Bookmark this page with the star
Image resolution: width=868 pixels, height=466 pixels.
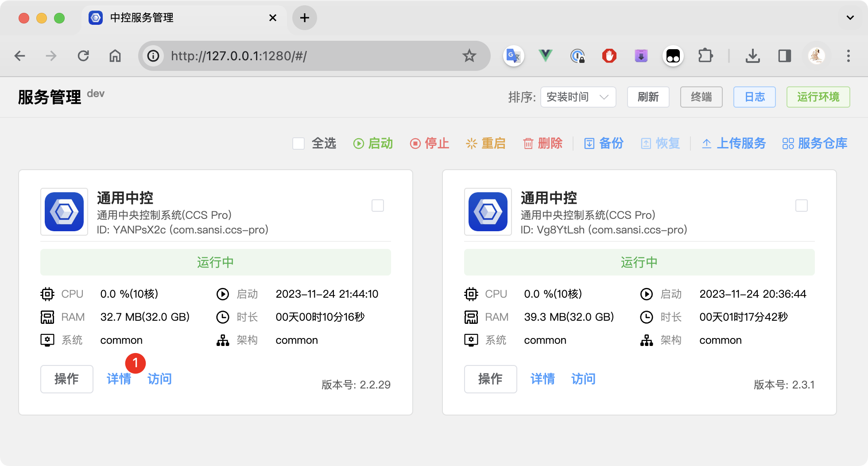point(469,56)
